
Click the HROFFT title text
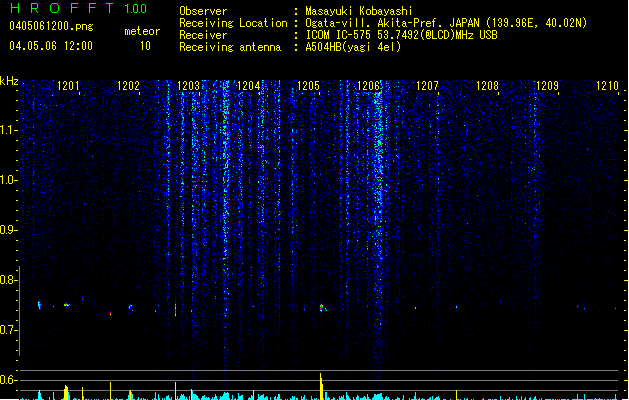(x=62, y=8)
